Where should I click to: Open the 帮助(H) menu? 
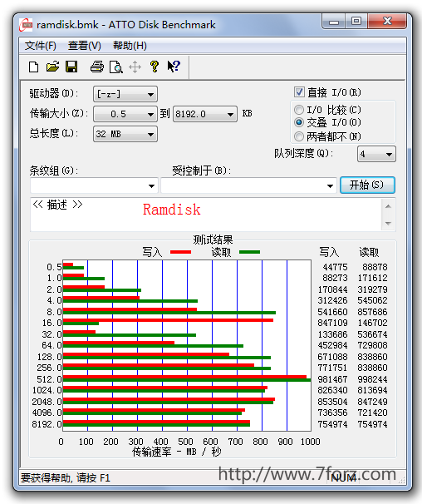click(130, 46)
